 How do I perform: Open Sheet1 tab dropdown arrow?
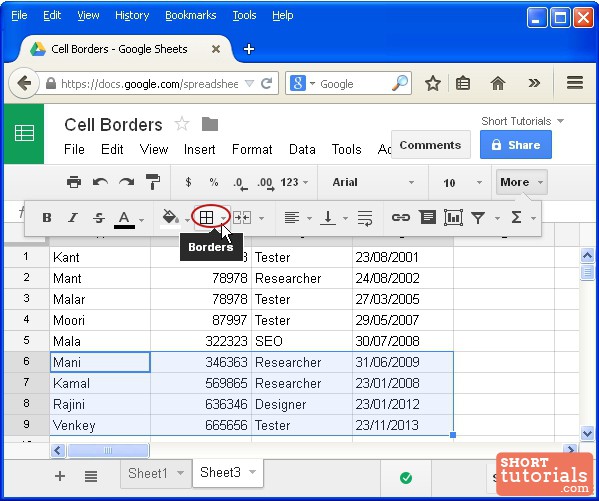pyautogui.click(x=180, y=473)
